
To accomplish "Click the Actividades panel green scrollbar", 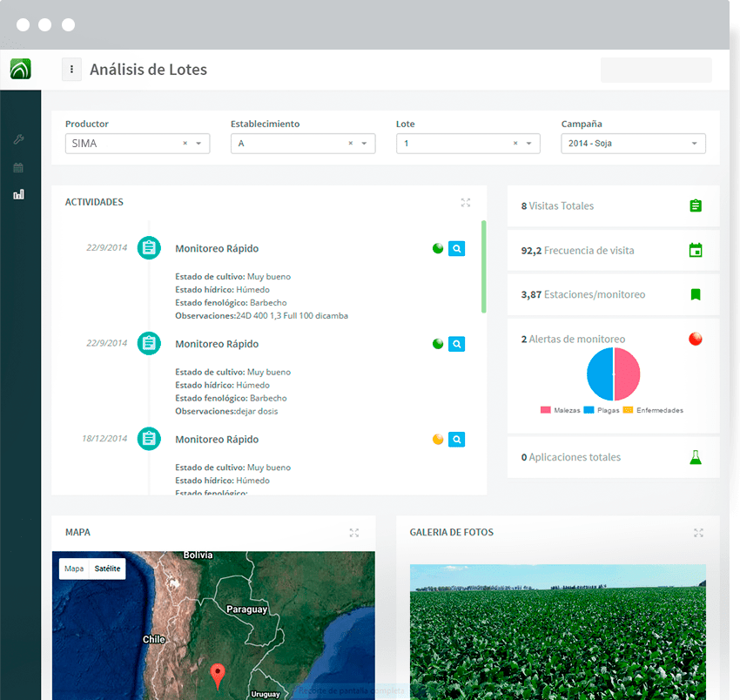I will pos(484,266).
